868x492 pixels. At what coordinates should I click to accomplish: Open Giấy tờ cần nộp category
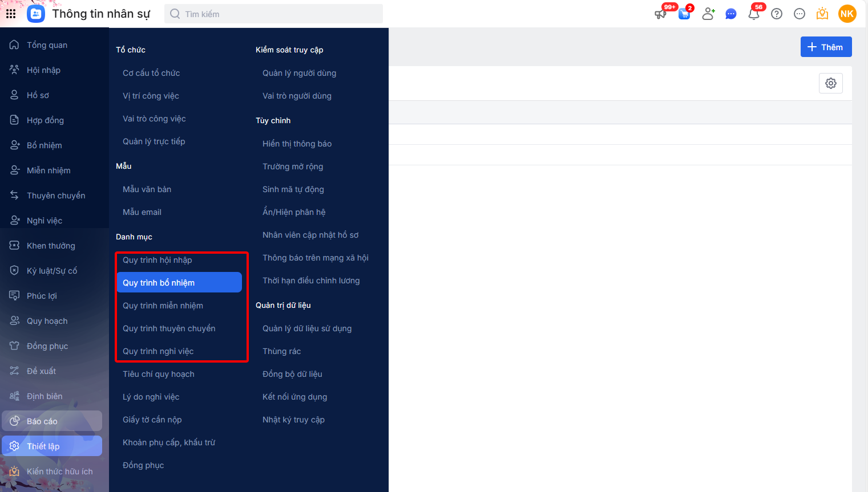click(x=152, y=420)
